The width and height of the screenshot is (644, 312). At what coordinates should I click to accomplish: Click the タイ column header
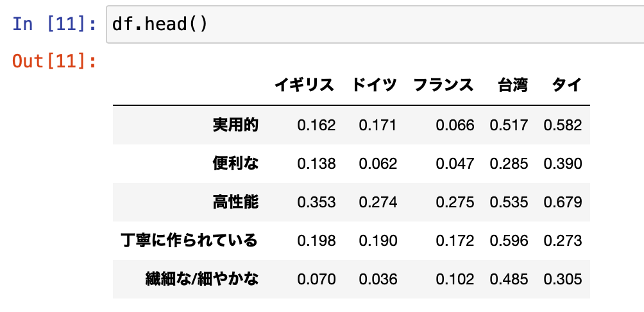pyautogui.click(x=567, y=85)
